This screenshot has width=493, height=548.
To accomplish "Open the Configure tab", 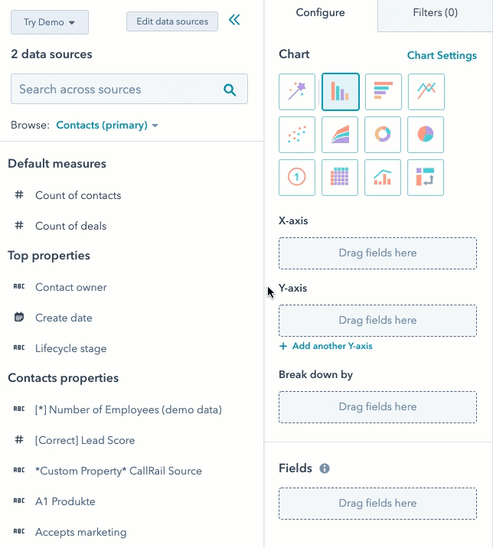I will click(320, 13).
